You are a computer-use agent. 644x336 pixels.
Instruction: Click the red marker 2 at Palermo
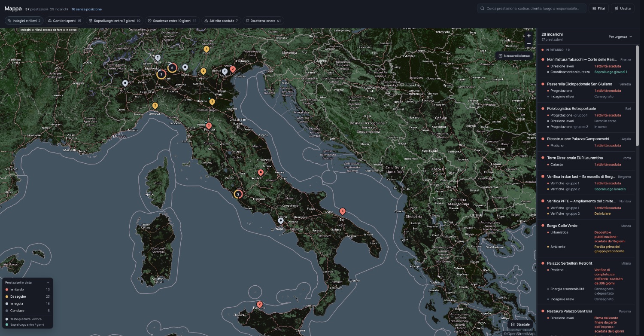click(259, 305)
